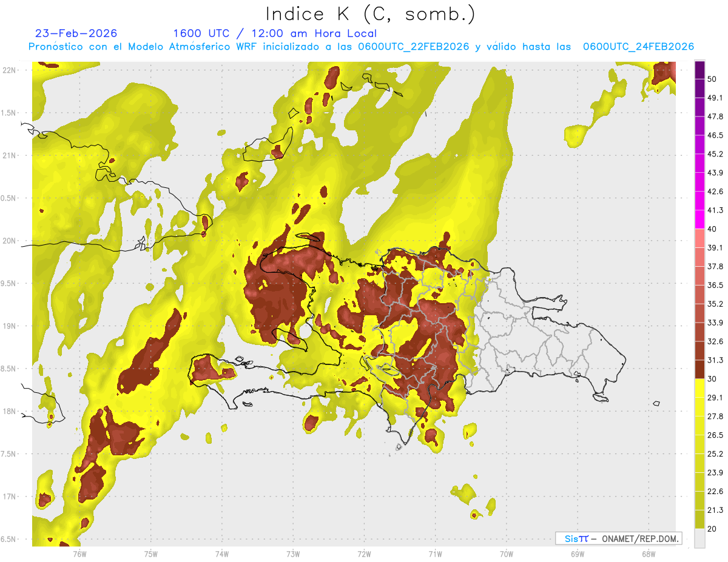Click the colorbar label "49.1"

(x=715, y=98)
